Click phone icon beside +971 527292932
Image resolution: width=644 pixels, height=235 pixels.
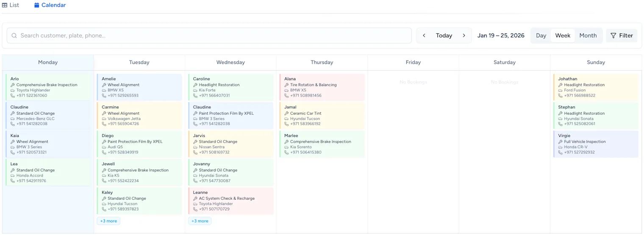pos(561,152)
